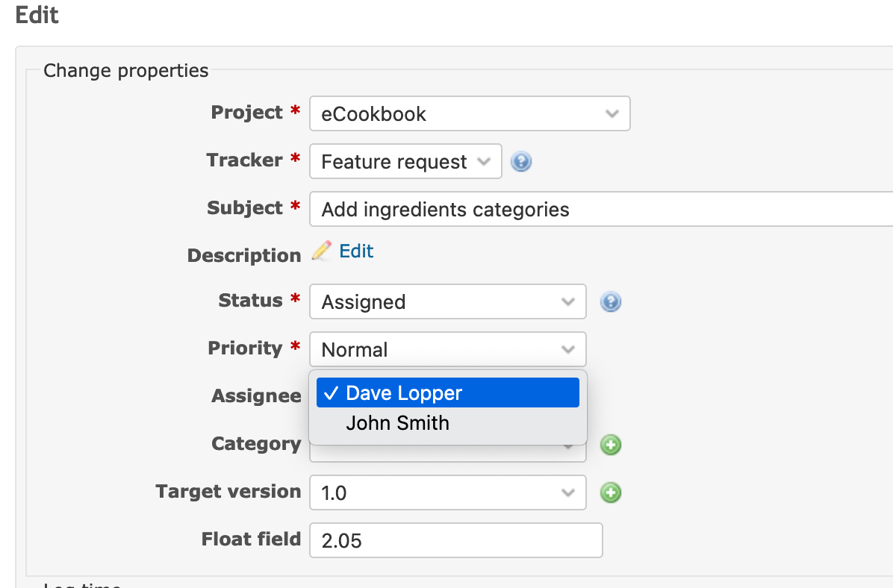
Task: Click the Category dropdown arrow
Action: point(567,448)
